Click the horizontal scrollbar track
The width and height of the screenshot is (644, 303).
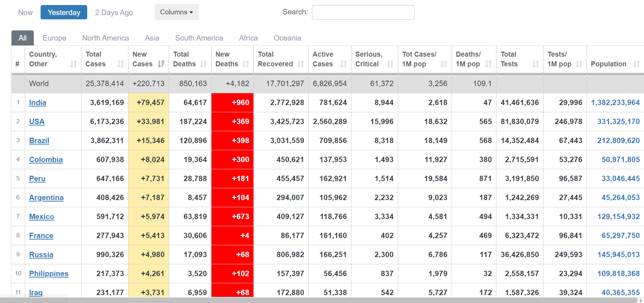pos(319,300)
